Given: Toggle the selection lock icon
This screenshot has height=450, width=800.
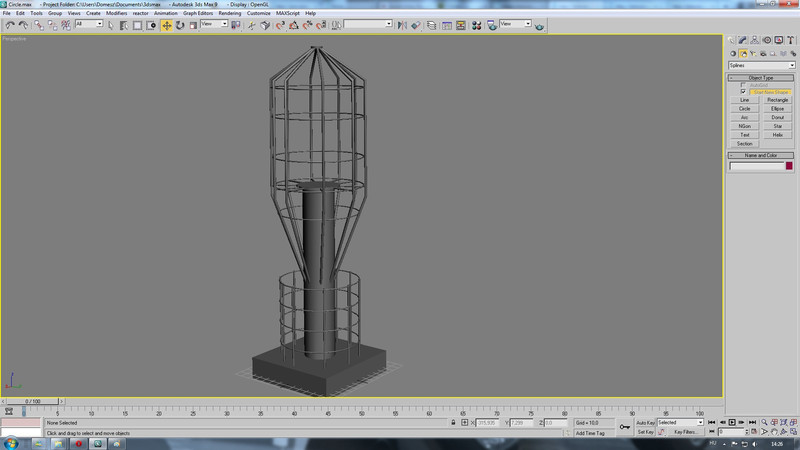Looking at the screenshot, I should click(x=453, y=423).
